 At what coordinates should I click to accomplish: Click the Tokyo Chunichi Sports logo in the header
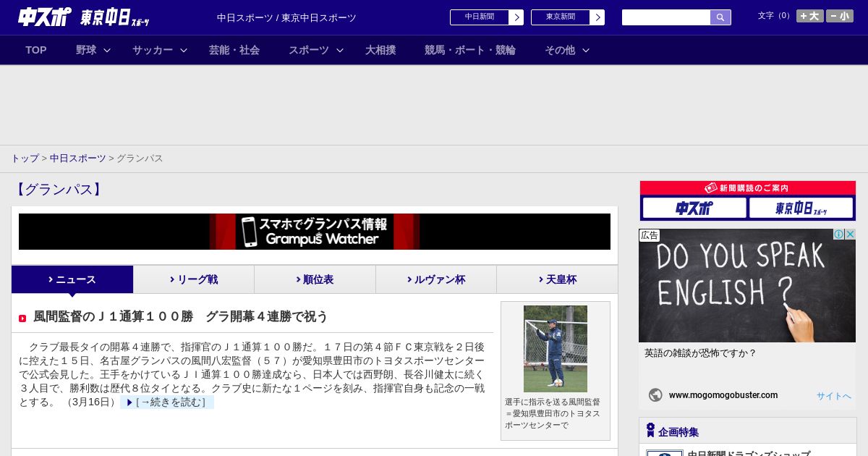(x=115, y=17)
